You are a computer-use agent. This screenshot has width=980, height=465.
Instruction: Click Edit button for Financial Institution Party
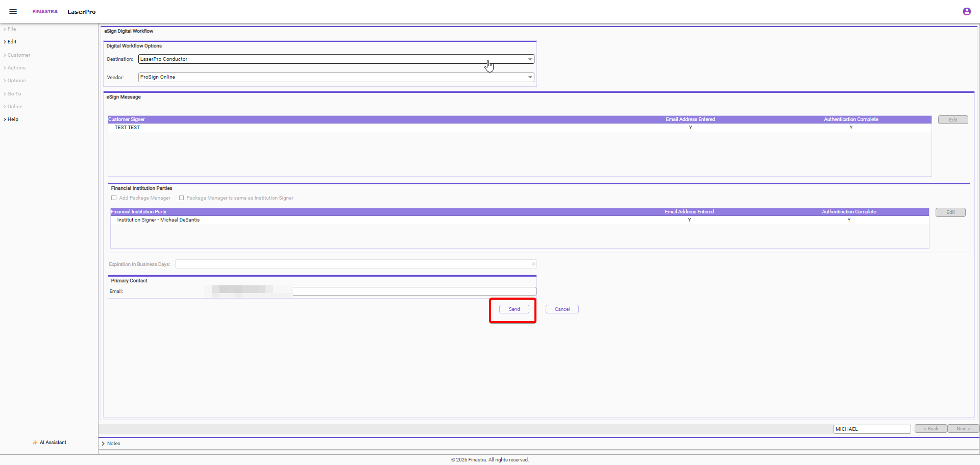[x=950, y=212]
